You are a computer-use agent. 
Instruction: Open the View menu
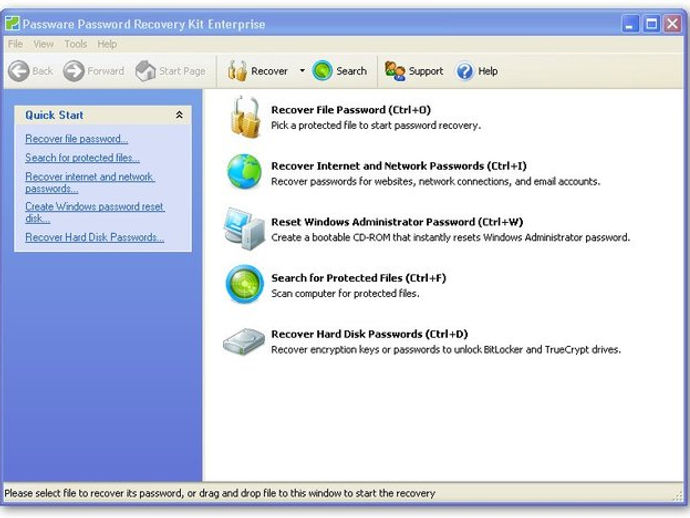tap(43, 44)
